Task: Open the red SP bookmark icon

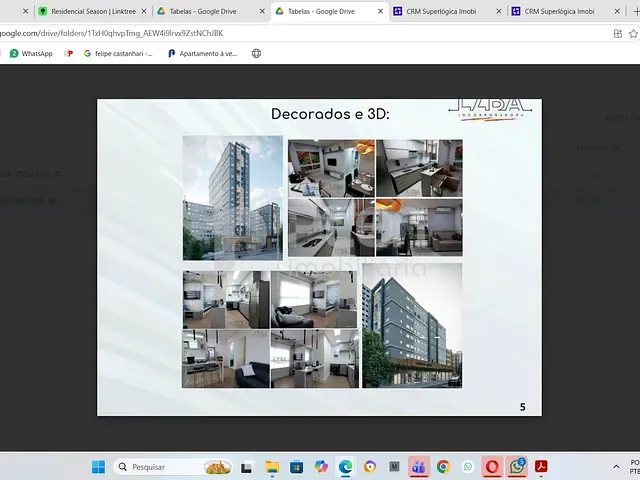Action: point(68,53)
